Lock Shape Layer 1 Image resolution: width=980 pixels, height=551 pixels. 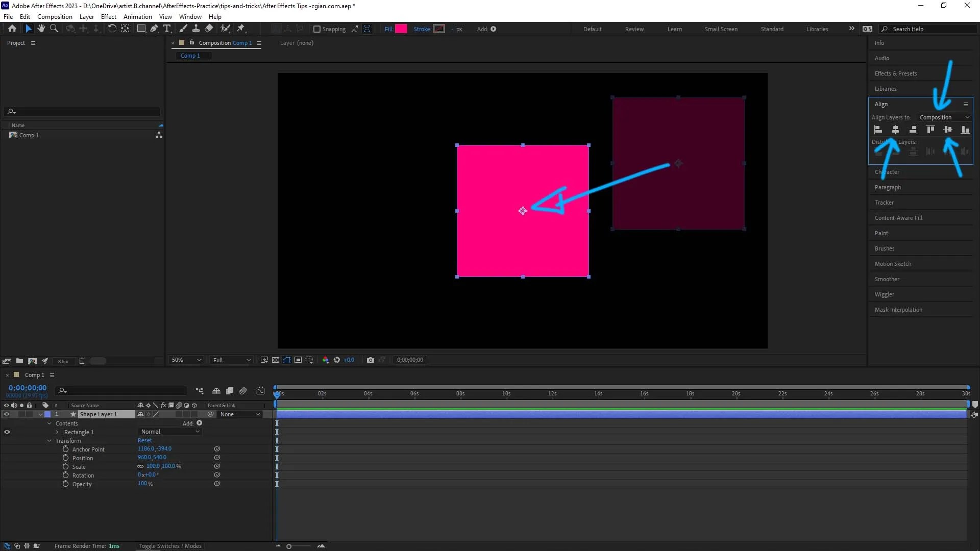[30, 414]
